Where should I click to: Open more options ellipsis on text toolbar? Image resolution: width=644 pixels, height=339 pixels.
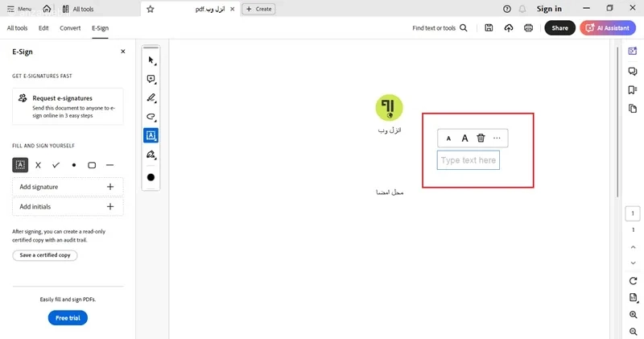[497, 138]
